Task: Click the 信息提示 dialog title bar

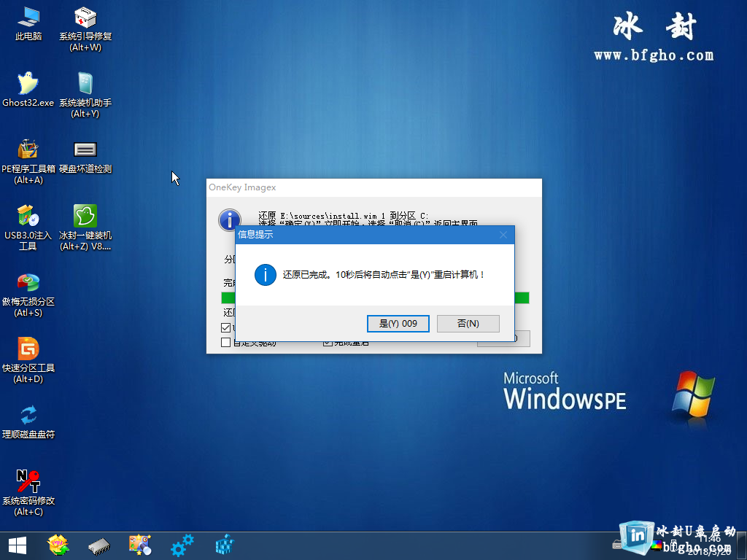Action: click(x=375, y=235)
